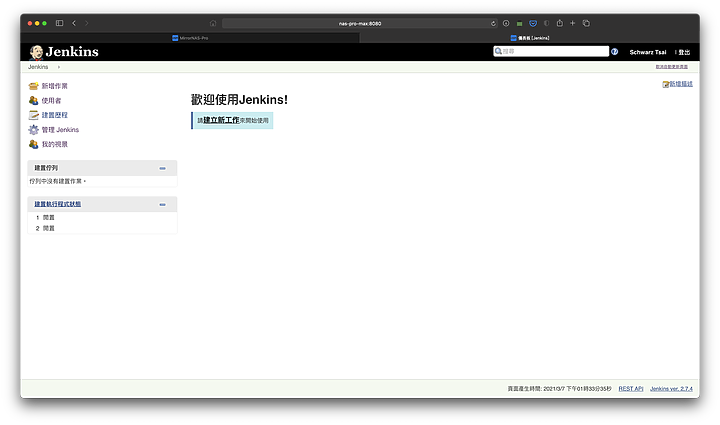
Task: Open 建置歷程 (Build History) in sidebar
Action: pos(54,115)
